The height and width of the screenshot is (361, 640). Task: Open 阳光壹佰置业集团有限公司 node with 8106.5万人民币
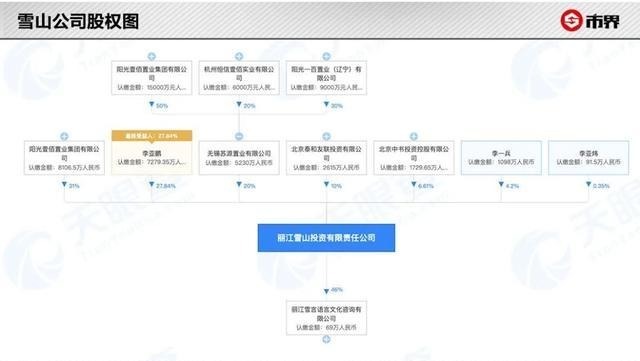[64, 158]
